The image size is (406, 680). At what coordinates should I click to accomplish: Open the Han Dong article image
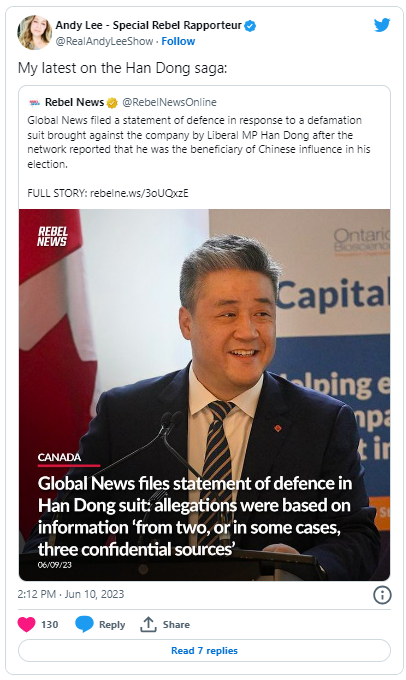click(x=204, y=395)
